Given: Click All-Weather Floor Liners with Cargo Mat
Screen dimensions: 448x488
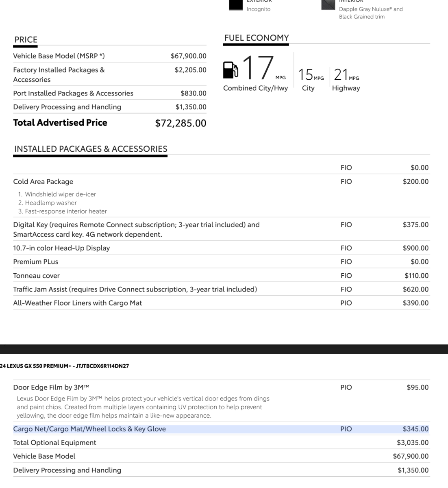Looking at the screenshot, I should pos(78,303).
